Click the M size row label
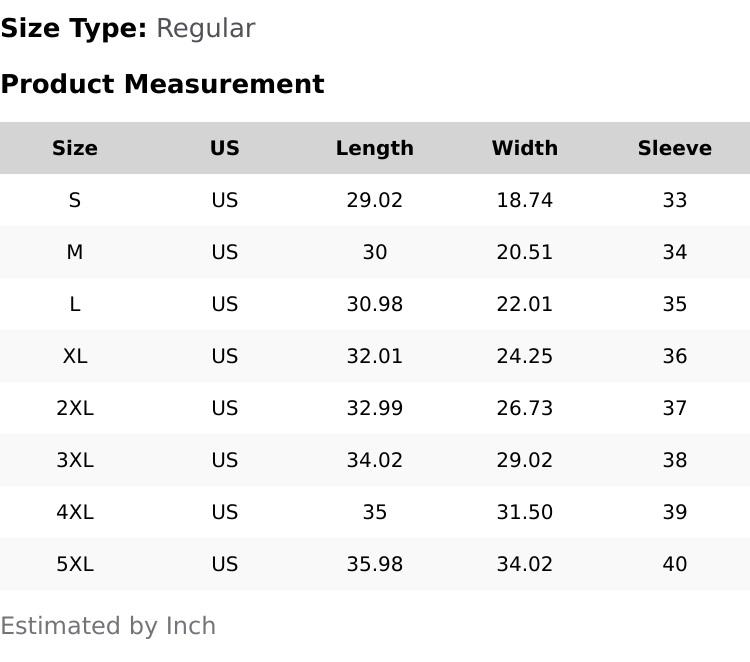The height and width of the screenshot is (662, 750). tap(75, 252)
